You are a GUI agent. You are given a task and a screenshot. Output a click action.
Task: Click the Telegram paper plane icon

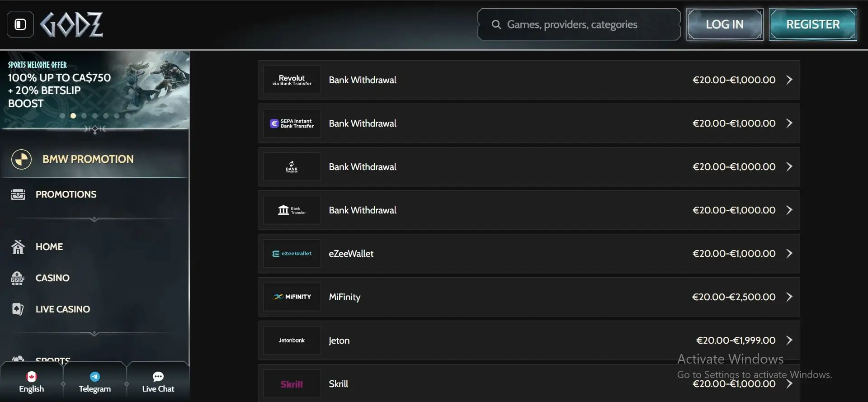(95, 377)
